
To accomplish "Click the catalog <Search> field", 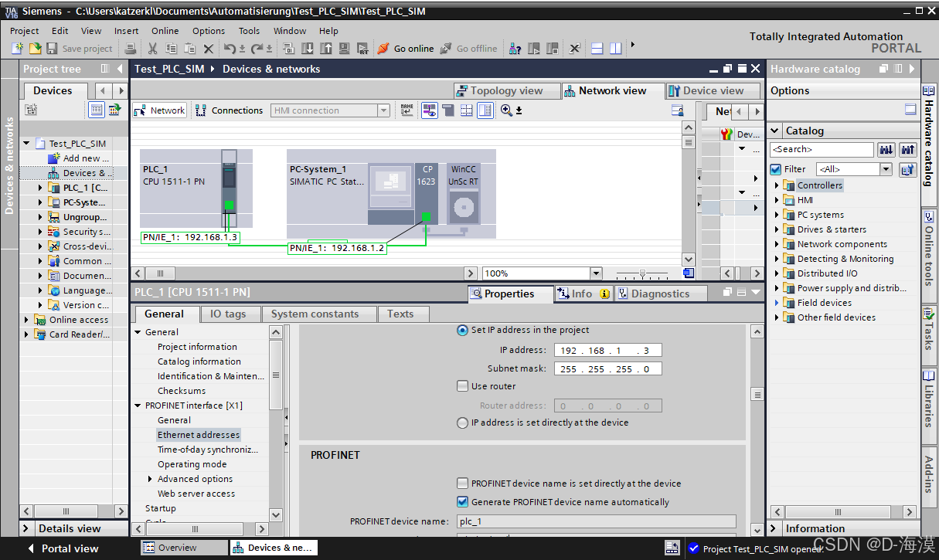I will click(x=822, y=149).
